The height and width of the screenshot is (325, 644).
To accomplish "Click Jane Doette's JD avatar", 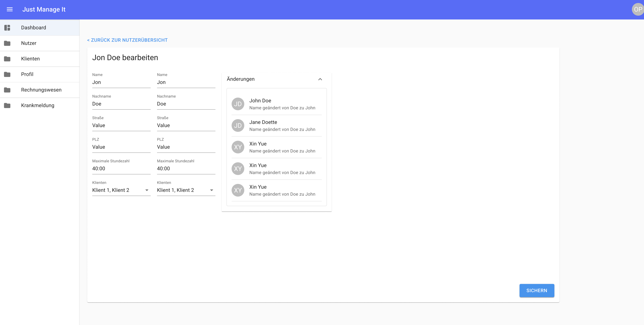I will click(x=238, y=125).
